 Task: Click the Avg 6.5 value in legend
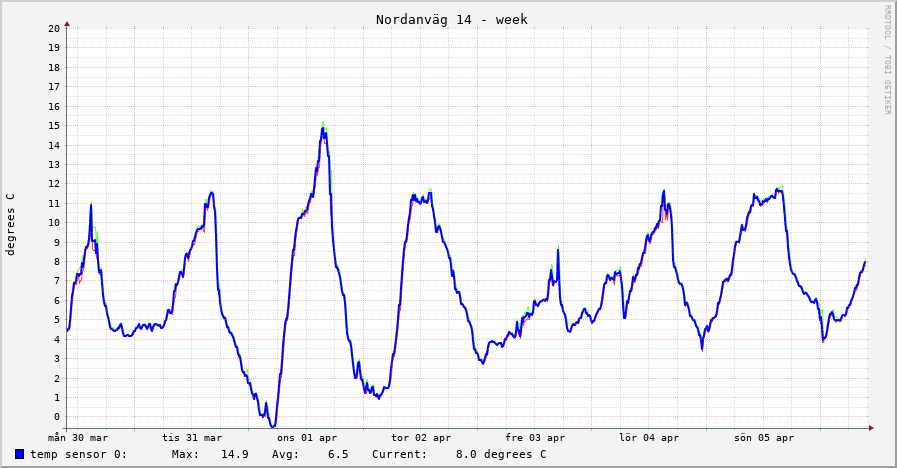(x=310, y=454)
